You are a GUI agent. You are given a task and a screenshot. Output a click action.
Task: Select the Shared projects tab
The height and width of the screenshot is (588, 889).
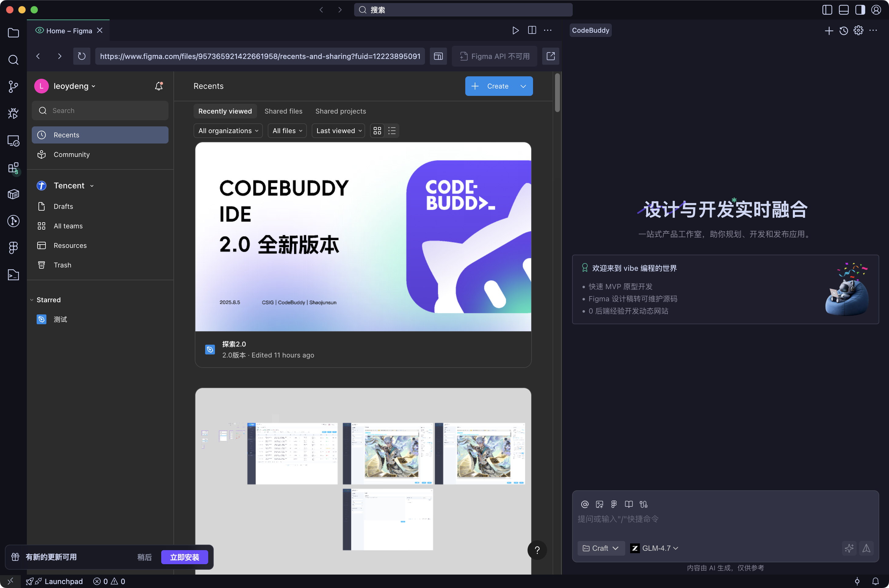340,111
